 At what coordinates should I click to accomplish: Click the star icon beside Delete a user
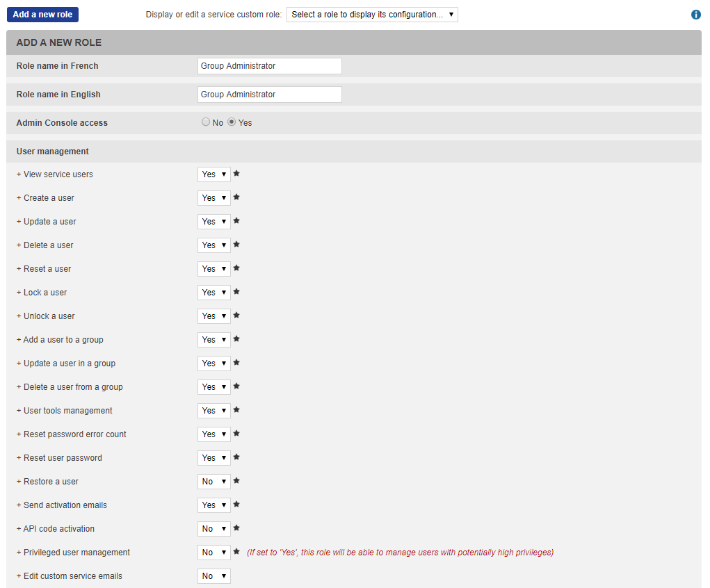[236, 245]
